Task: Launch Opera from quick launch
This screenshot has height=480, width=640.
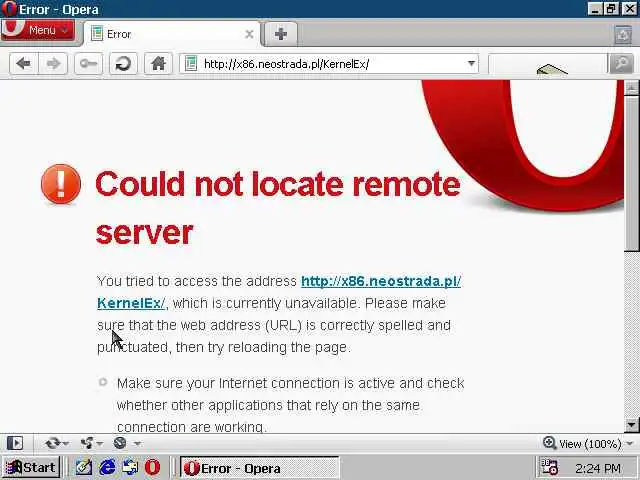Action: click(153, 467)
